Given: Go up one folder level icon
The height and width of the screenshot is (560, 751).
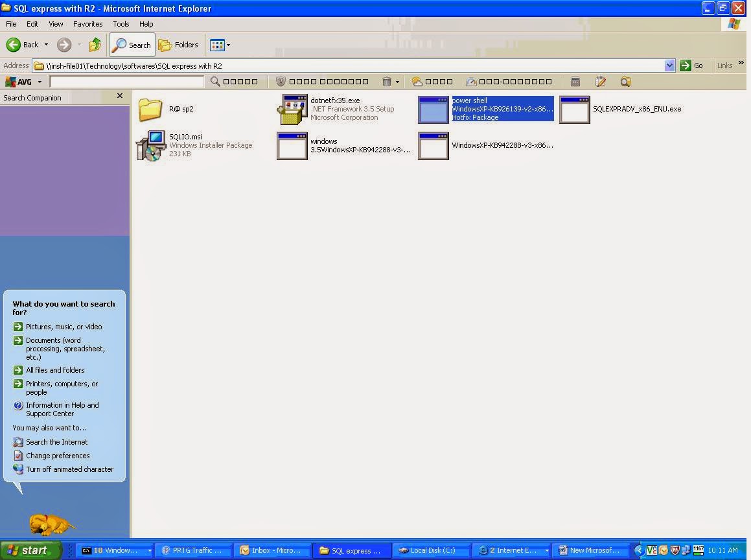Looking at the screenshot, I should tap(95, 45).
